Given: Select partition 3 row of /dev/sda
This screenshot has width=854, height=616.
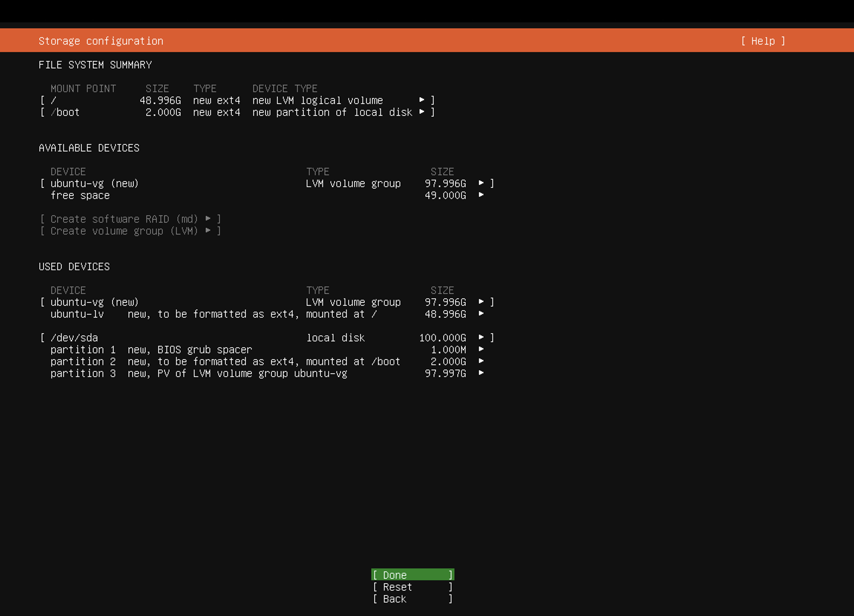Looking at the screenshot, I should (83, 373).
